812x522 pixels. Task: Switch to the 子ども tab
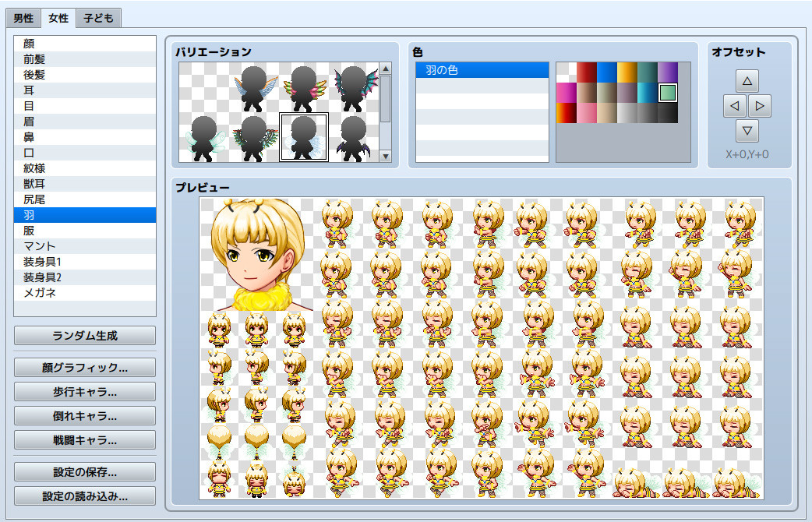[98, 17]
